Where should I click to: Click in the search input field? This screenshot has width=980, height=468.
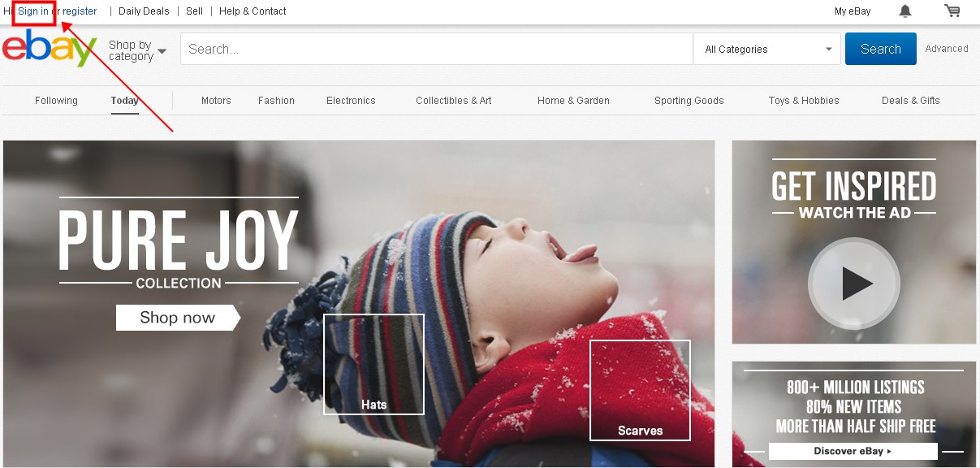(x=437, y=49)
